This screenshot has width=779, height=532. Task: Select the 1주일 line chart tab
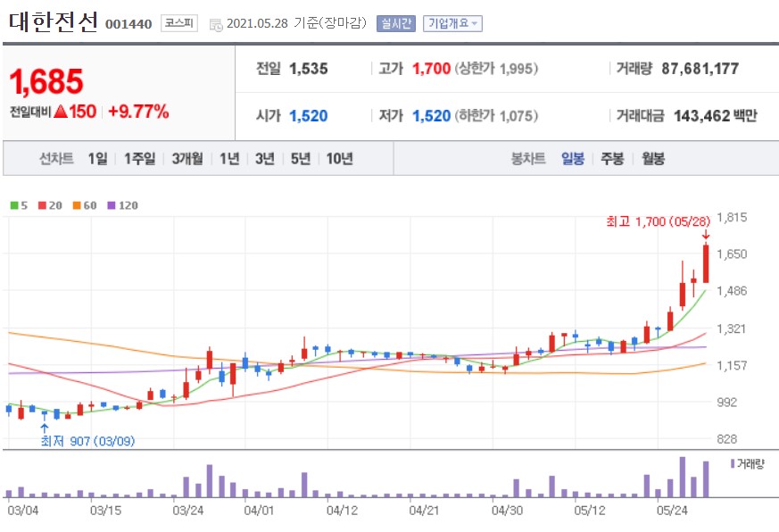tap(139, 159)
